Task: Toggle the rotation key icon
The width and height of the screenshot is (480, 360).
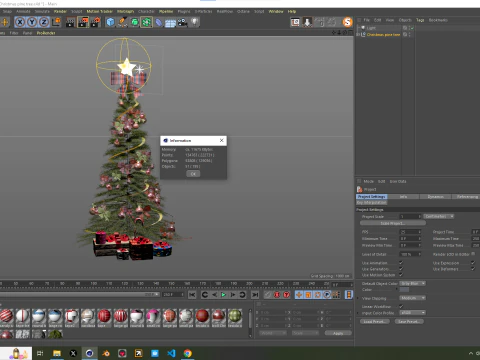Action: click(318, 295)
